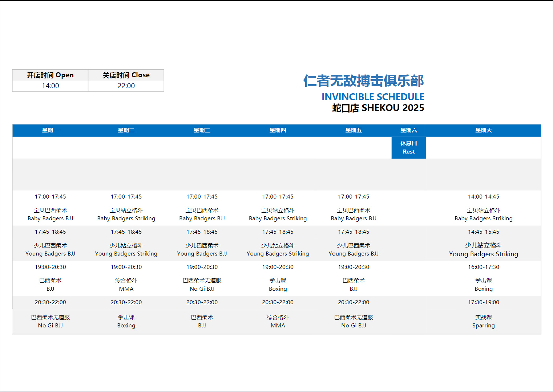Click Monday's Baby Badgers BJJ cell
553x392 pixels.
coord(50,215)
